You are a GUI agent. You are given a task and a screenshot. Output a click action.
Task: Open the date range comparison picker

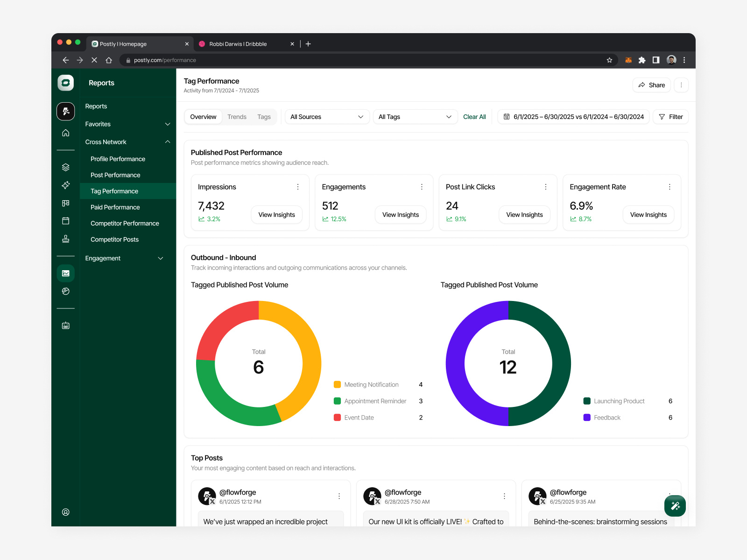click(574, 117)
